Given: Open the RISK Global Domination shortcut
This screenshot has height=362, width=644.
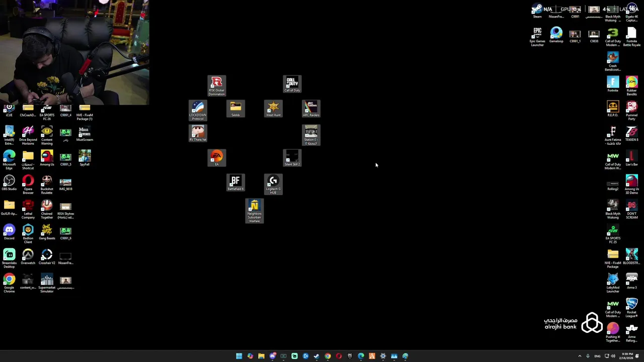Looking at the screenshot, I should [x=217, y=86].
